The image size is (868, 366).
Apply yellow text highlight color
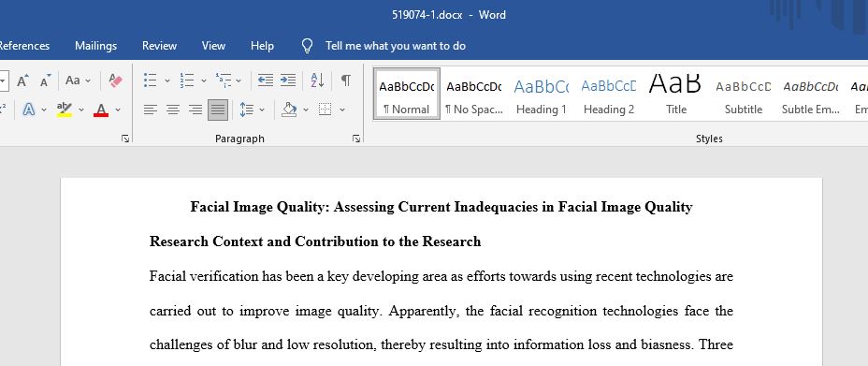pyautogui.click(x=65, y=110)
